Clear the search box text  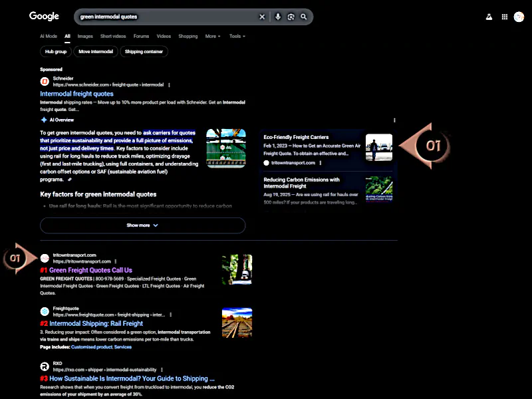[262, 17]
